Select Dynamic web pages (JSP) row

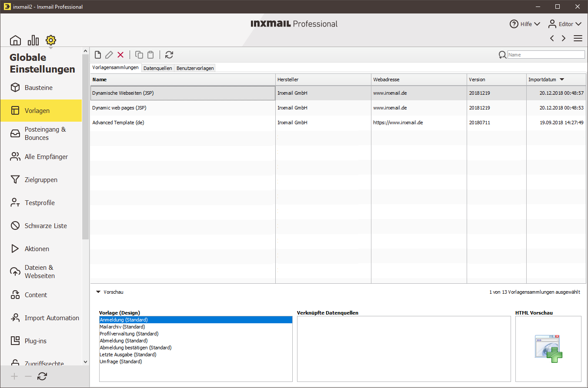pyautogui.click(x=338, y=108)
